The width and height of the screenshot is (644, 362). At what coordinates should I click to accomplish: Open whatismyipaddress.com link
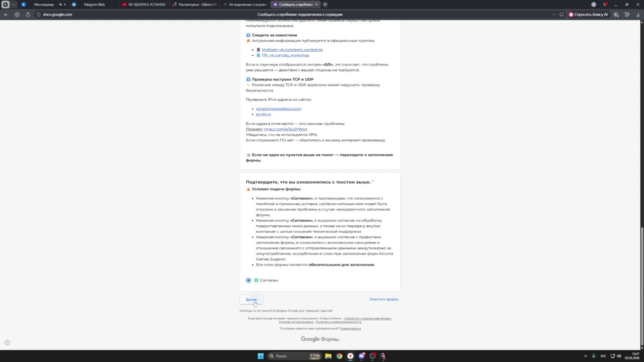279,109
